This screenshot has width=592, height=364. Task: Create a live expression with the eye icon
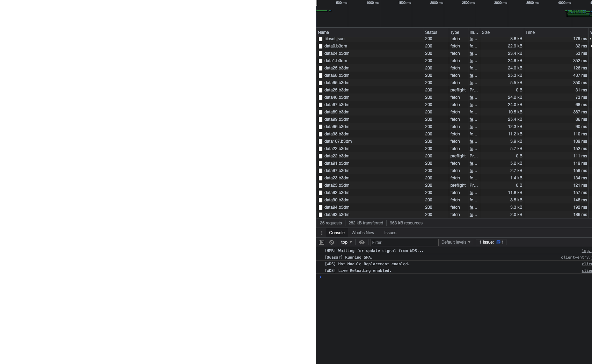pos(362,242)
